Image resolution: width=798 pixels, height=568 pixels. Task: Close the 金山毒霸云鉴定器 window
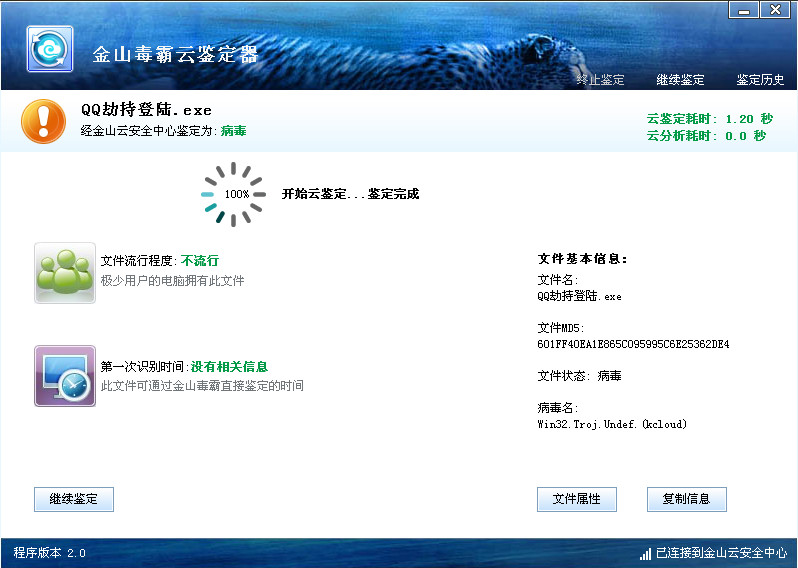point(775,10)
